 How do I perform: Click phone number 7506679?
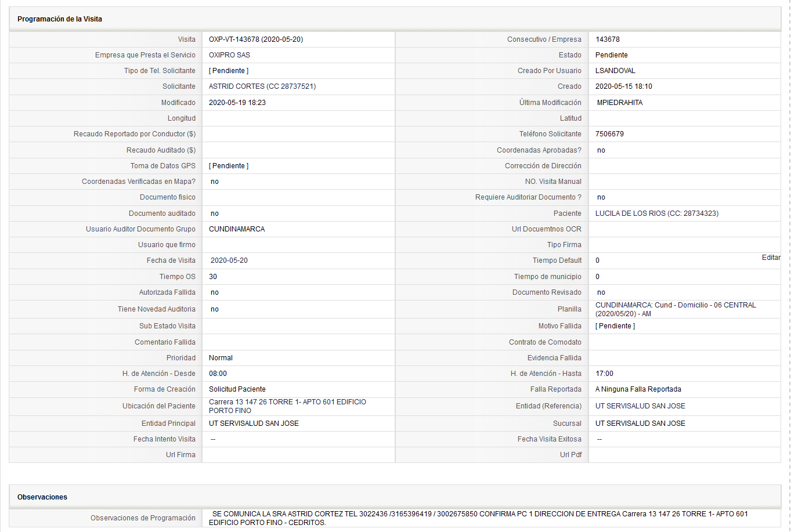(x=609, y=134)
